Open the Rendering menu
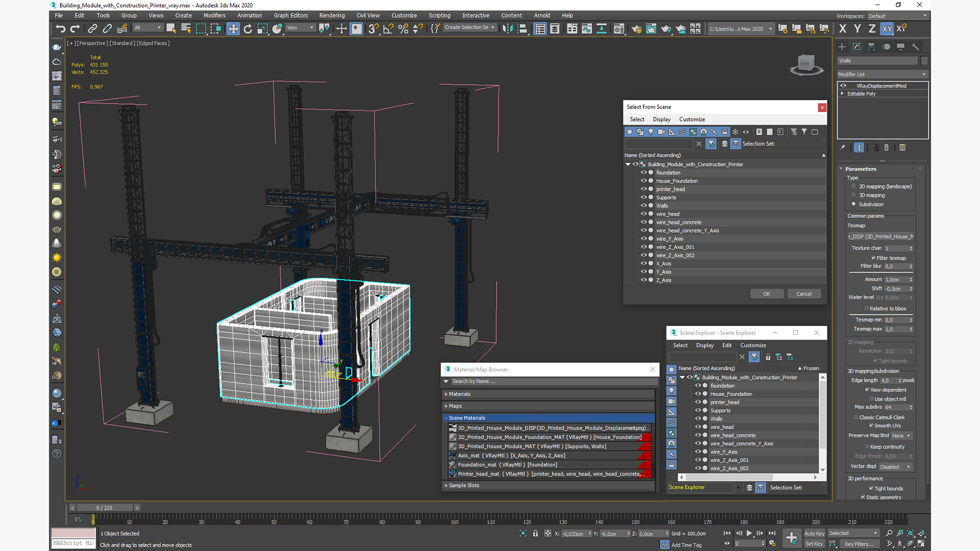 (332, 15)
